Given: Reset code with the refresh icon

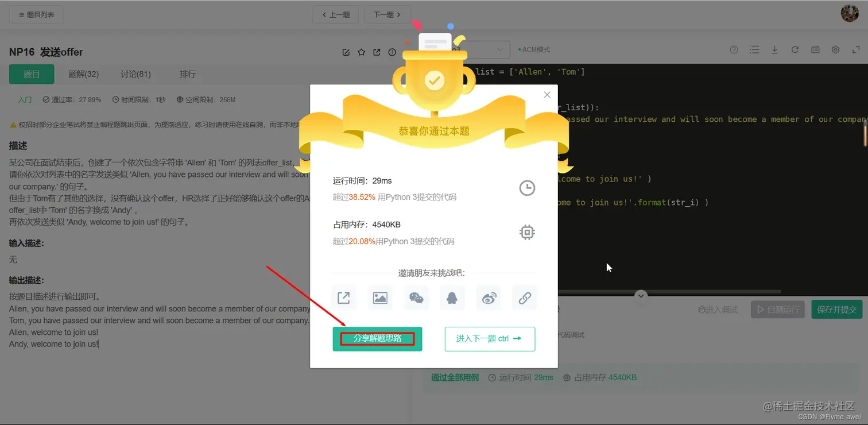Looking at the screenshot, I should pos(795,49).
